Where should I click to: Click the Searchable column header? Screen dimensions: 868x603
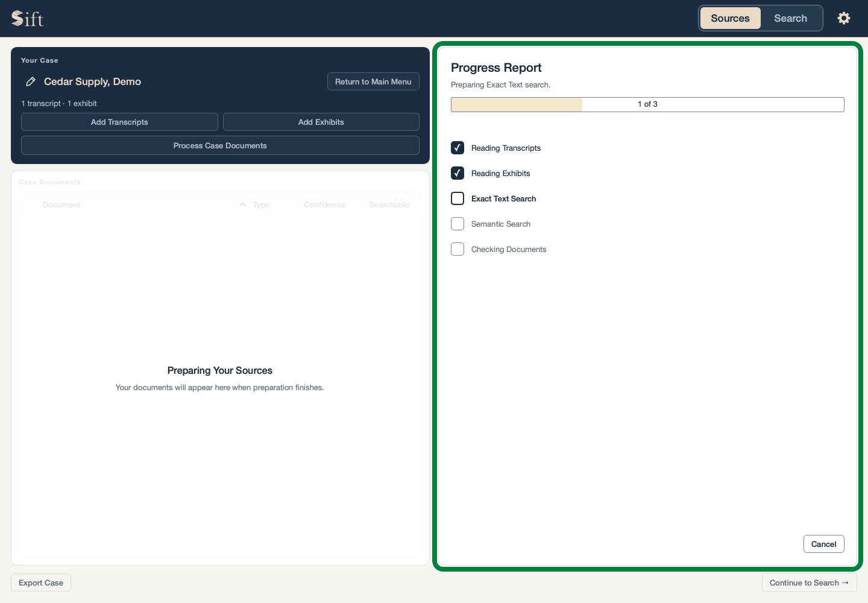coord(389,205)
